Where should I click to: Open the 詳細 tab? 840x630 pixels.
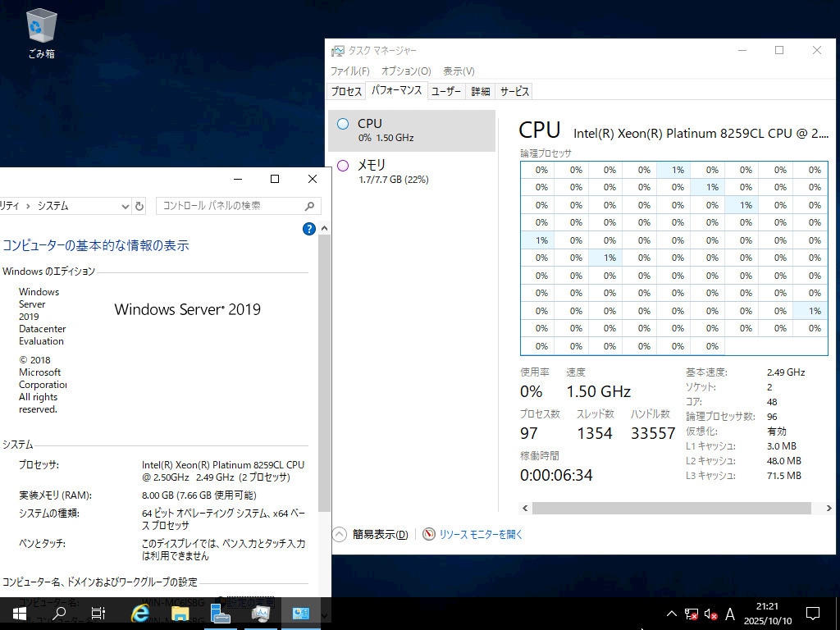tap(481, 92)
